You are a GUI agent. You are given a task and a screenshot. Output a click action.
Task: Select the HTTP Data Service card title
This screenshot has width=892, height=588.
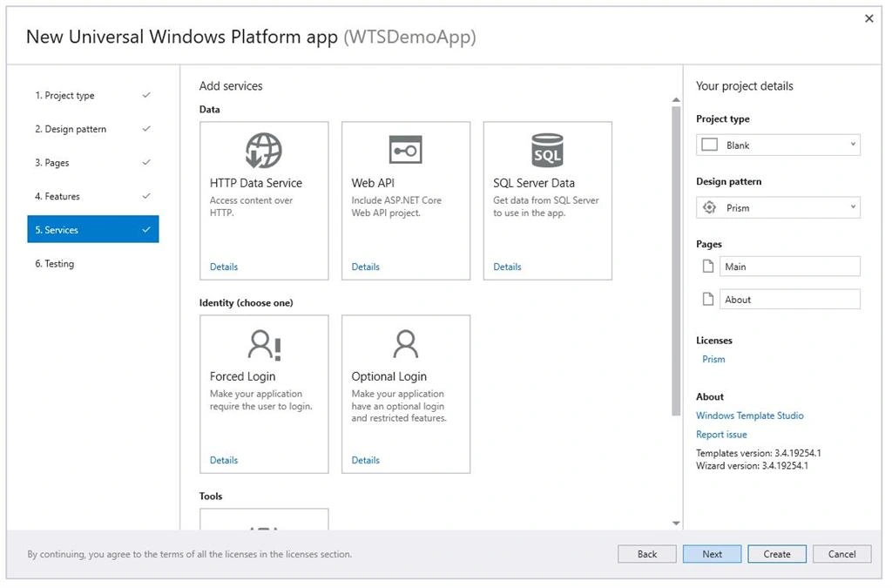click(255, 183)
